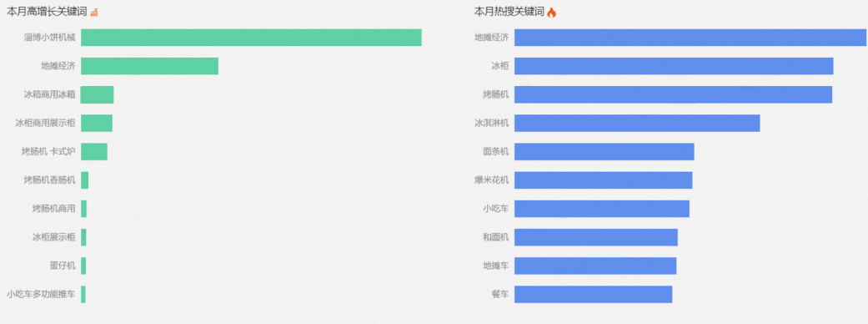
Task: Click the growth chart icon beside 本月高增长关键词
Action: [x=94, y=13]
